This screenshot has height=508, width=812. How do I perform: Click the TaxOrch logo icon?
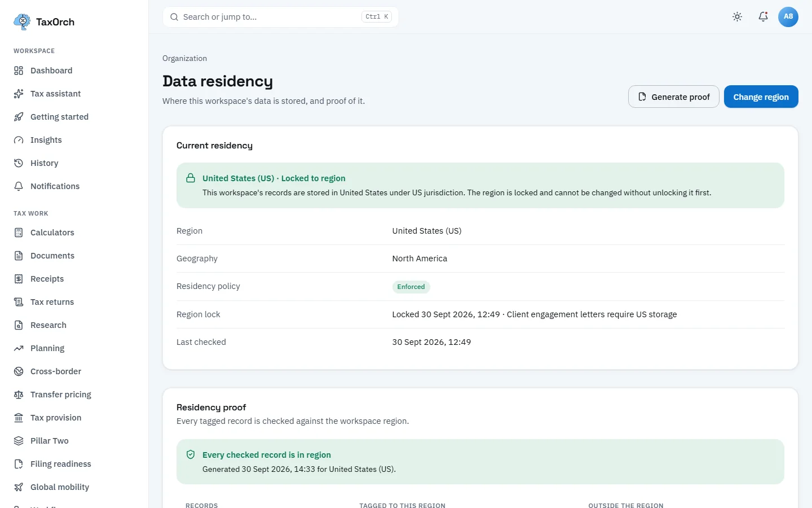22,21
